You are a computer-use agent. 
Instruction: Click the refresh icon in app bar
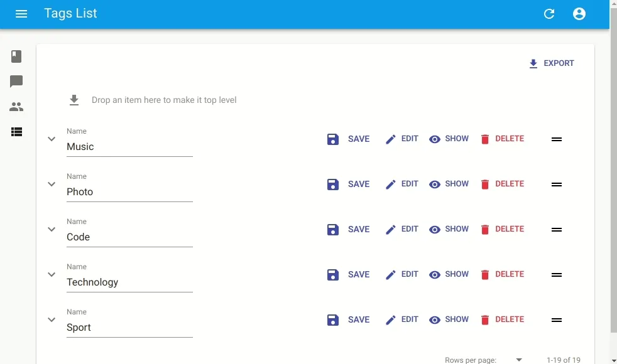point(549,14)
